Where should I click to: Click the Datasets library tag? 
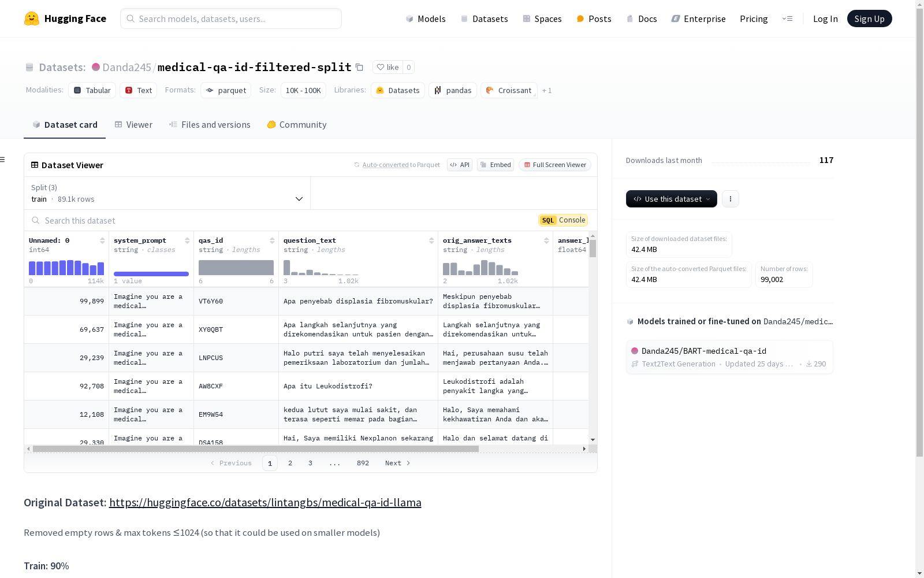click(398, 90)
